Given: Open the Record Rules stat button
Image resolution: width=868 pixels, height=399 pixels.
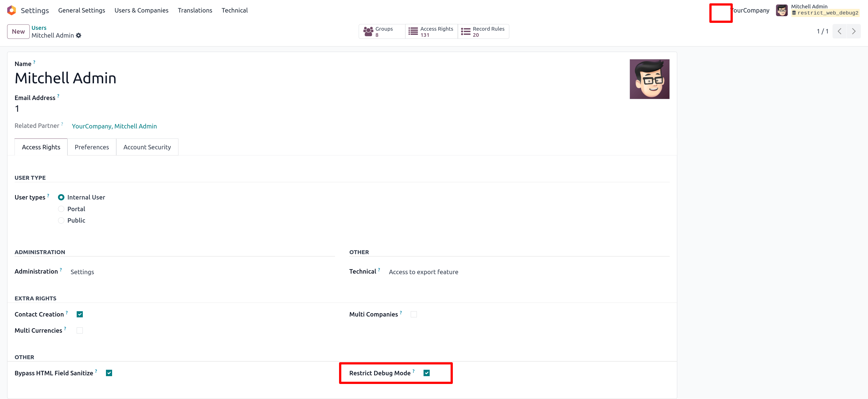Looking at the screenshot, I should pos(483,32).
